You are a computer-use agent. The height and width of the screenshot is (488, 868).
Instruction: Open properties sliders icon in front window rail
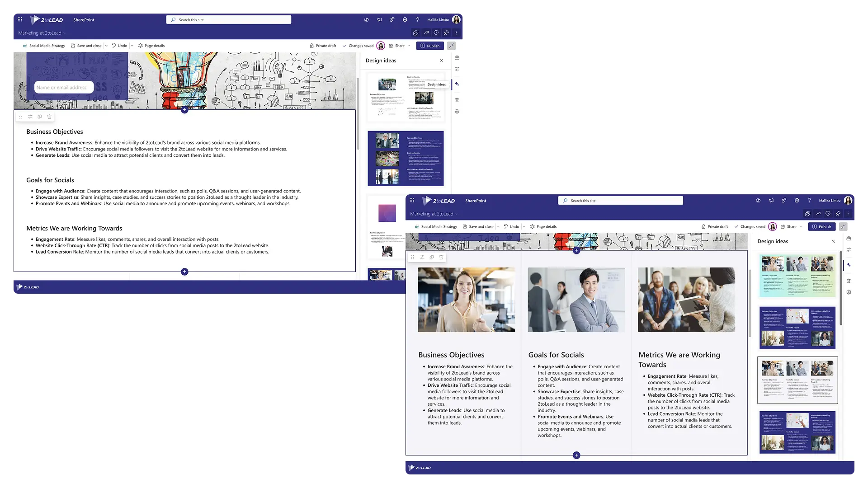pyautogui.click(x=849, y=249)
